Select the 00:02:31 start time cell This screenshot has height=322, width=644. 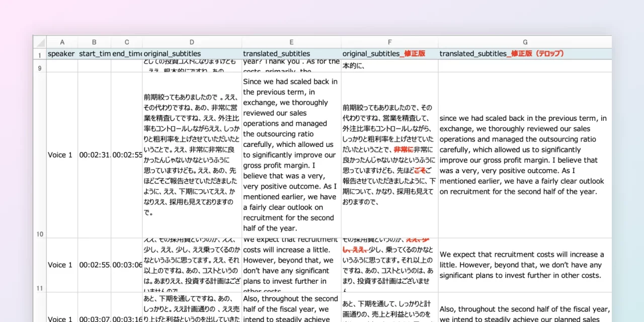coord(94,155)
